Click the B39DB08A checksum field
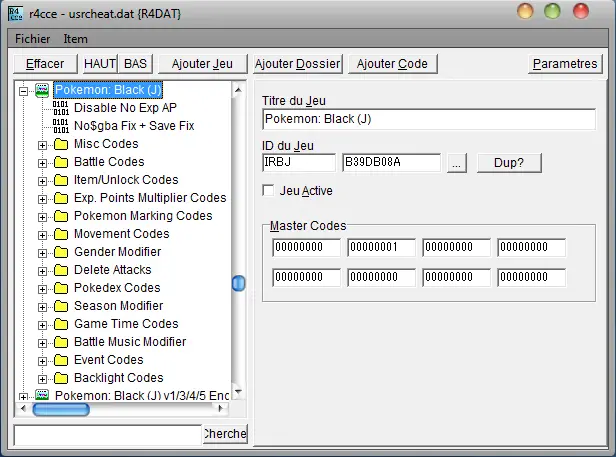The width and height of the screenshot is (616, 457). pyautogui.click(x=391, y=162)
